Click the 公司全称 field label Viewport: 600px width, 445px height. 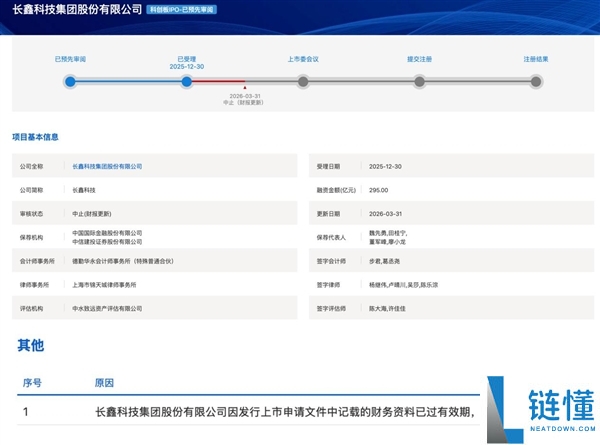[31, 166]
